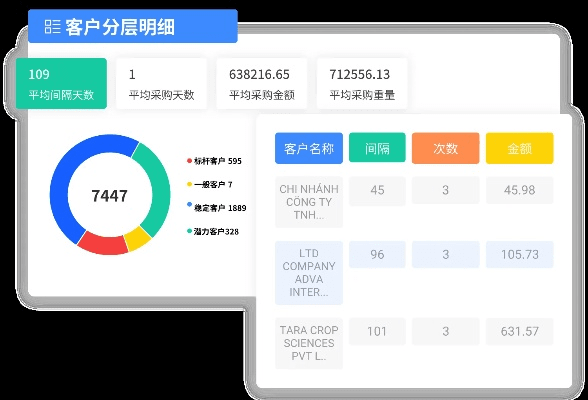Click the list icon beside 客户分层明细
This screenshot has height=400, width=588.
tap(52, 27)
